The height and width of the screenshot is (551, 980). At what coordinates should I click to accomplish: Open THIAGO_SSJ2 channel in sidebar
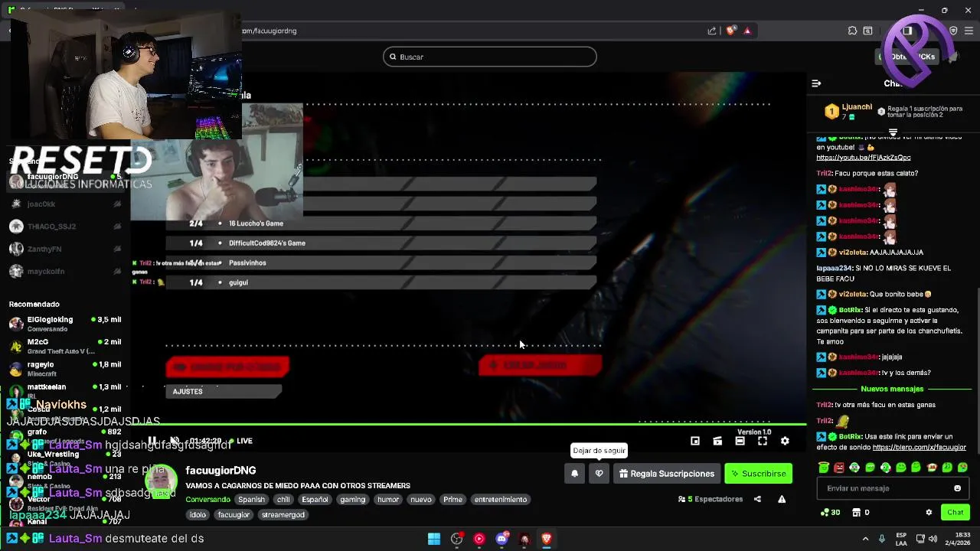pos(65,227)
